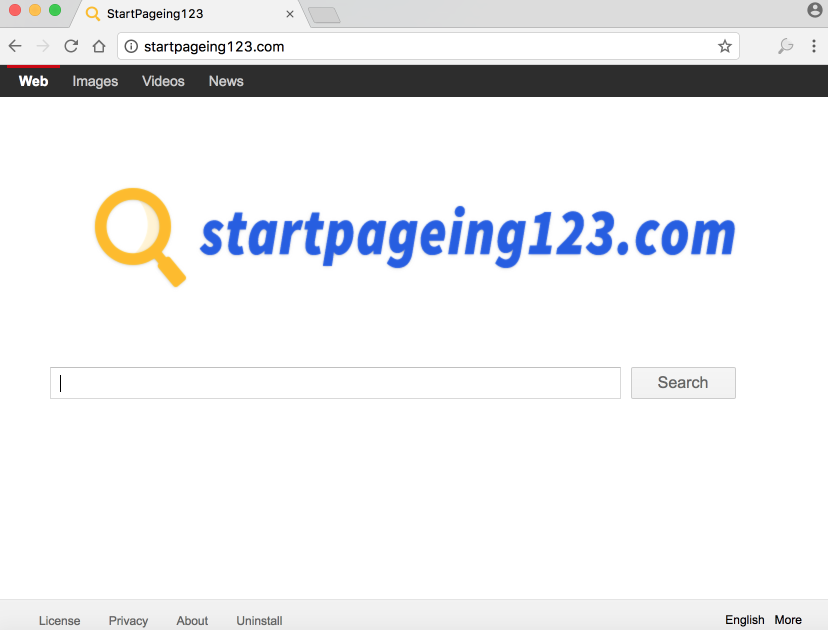828x630 pixels.
Task: Reload the current page
Action: pyautogui.click(x=71, y=46)
